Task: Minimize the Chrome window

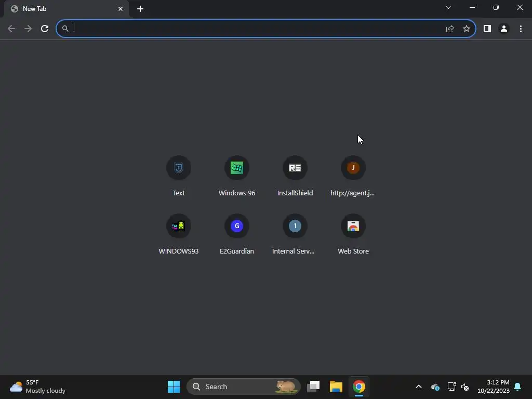Action: [472, 7]
